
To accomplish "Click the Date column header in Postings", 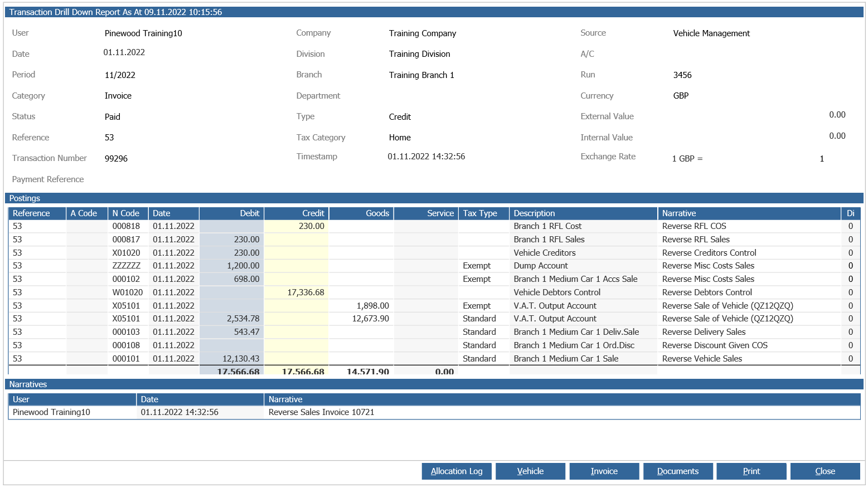I will click(x=173, y=213).
